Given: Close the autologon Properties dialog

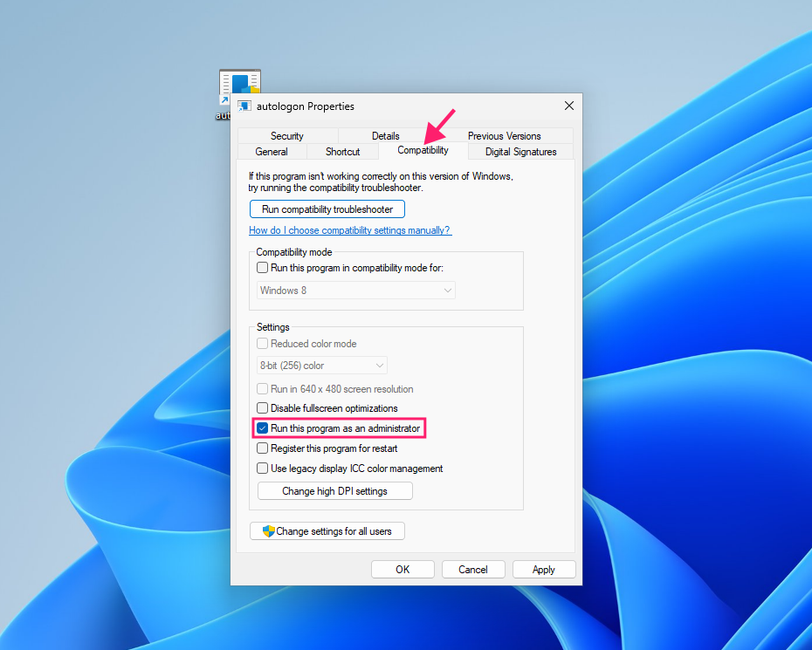Looking at the screenshot, I should tap(568, 106).
